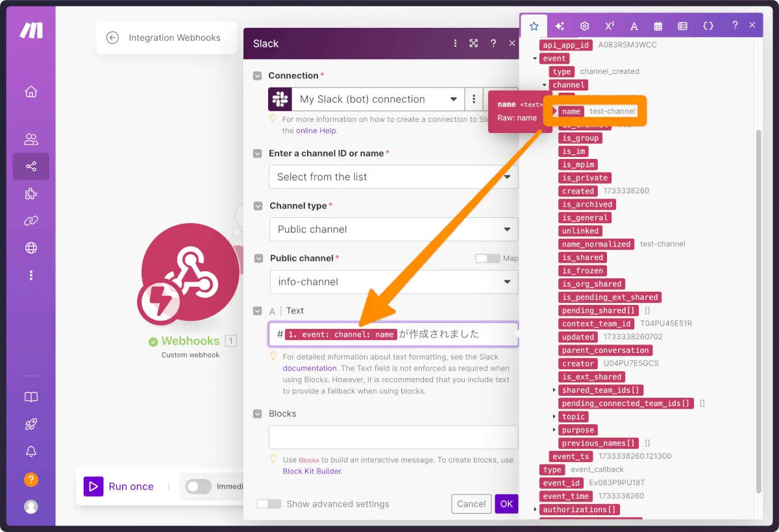Open the info-channel dropdown
The height and width of the screenshot is (532, 779).
click(x=393, y=282)
